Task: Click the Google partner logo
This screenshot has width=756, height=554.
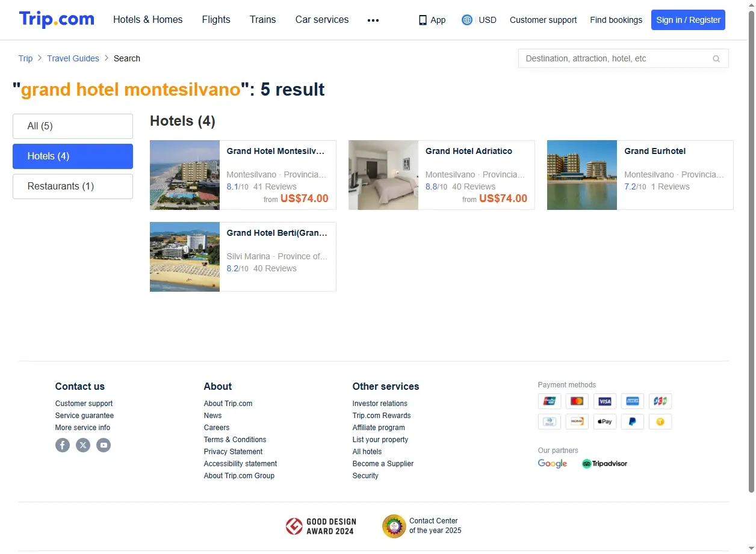Action: tap(553, 464)
